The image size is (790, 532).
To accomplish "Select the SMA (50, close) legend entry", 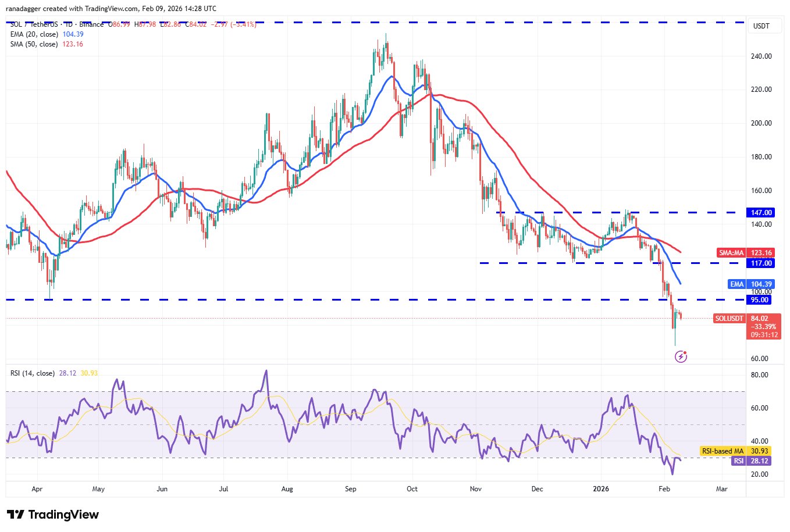I will tap(34, 44).
